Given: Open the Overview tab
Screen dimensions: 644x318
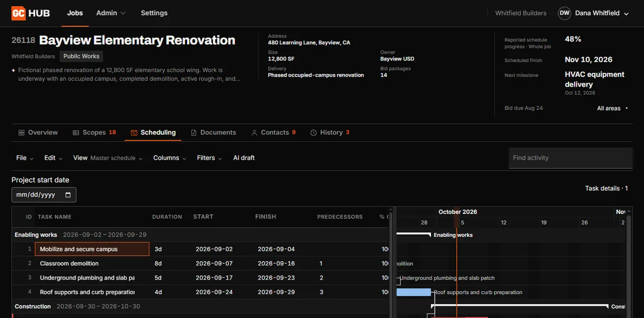Looking at the screenshot, I should 38,132.
